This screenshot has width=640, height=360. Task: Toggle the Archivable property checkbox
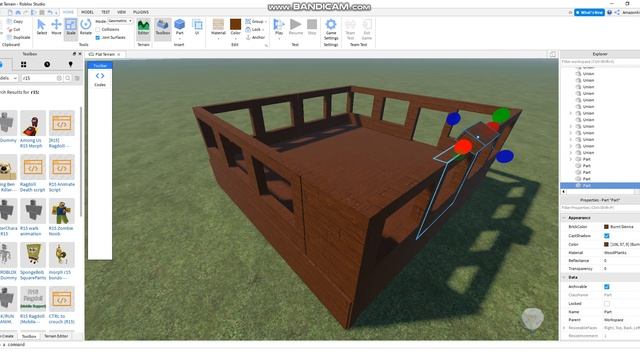click(607, 287)
